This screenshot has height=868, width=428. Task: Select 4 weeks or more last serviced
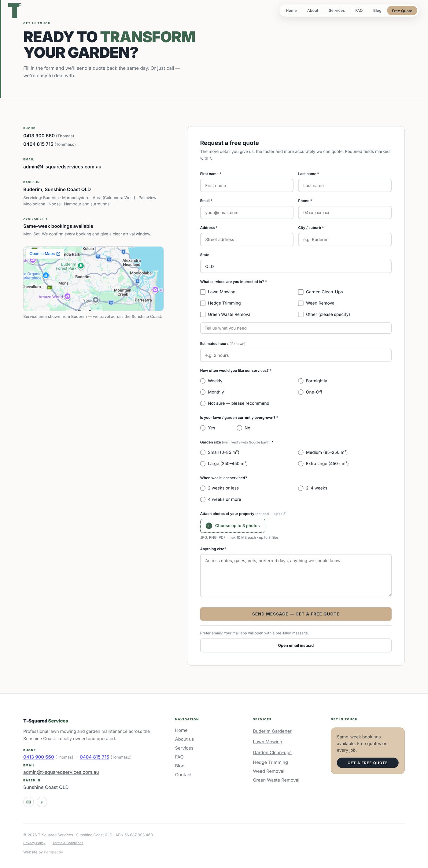[203, 499]
